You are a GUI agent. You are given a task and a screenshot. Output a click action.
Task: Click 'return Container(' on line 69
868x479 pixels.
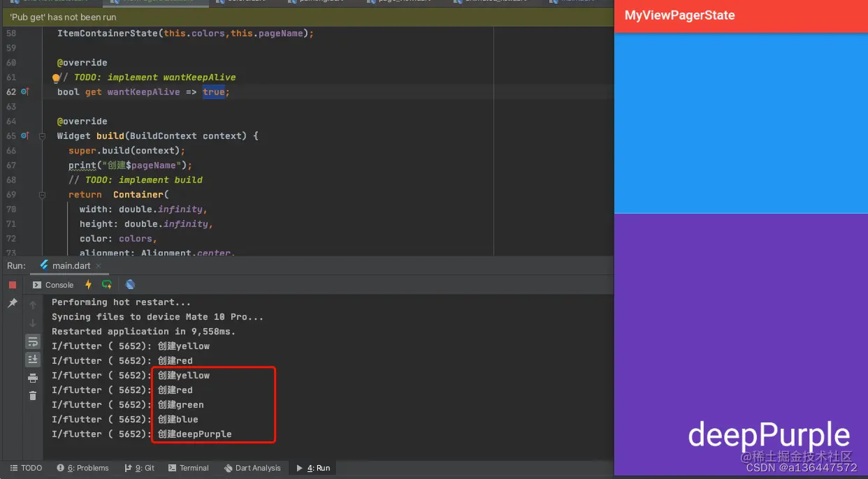119,195
